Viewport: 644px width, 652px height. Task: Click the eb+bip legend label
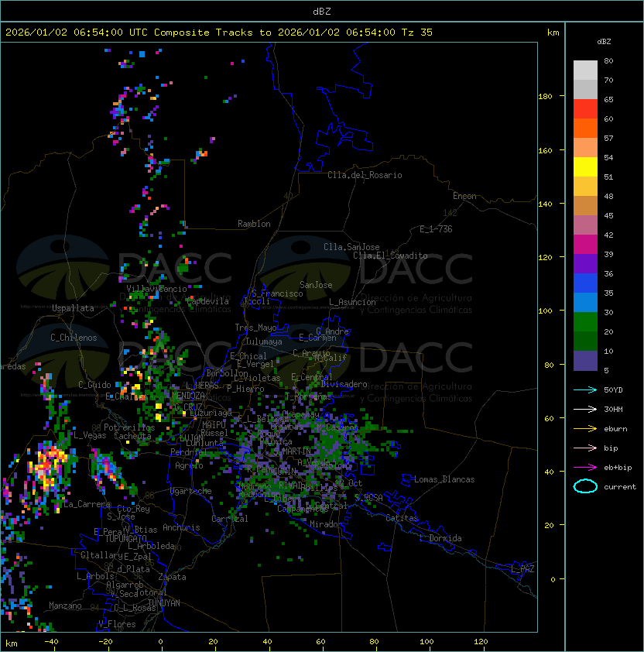click(x=618, y=468)
